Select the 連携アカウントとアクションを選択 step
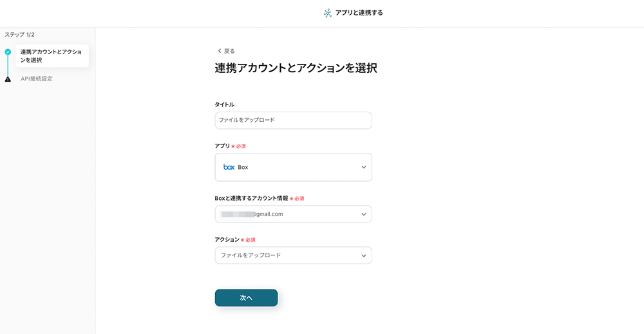Screen dimensions: 644x334 click(x=52, y=56)
